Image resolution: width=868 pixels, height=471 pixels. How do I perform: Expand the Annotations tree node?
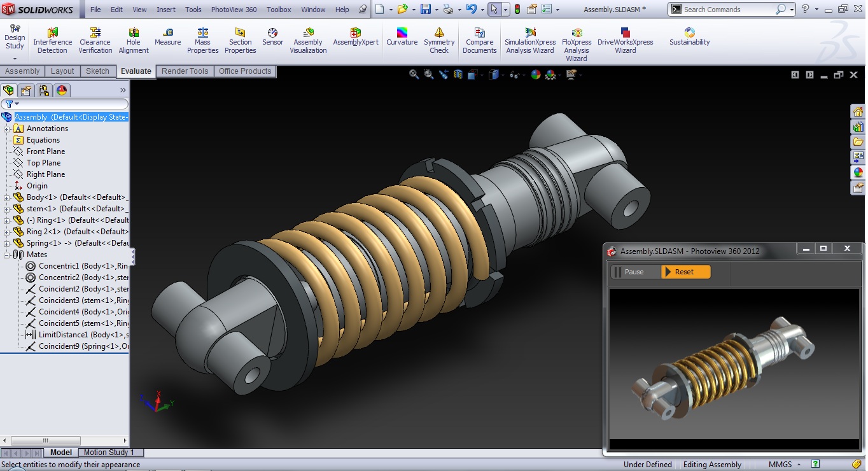7,129
